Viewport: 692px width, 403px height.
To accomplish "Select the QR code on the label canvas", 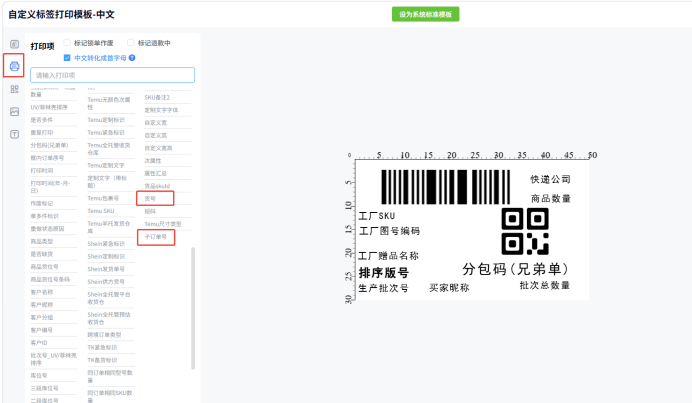I will coord(525,231).
